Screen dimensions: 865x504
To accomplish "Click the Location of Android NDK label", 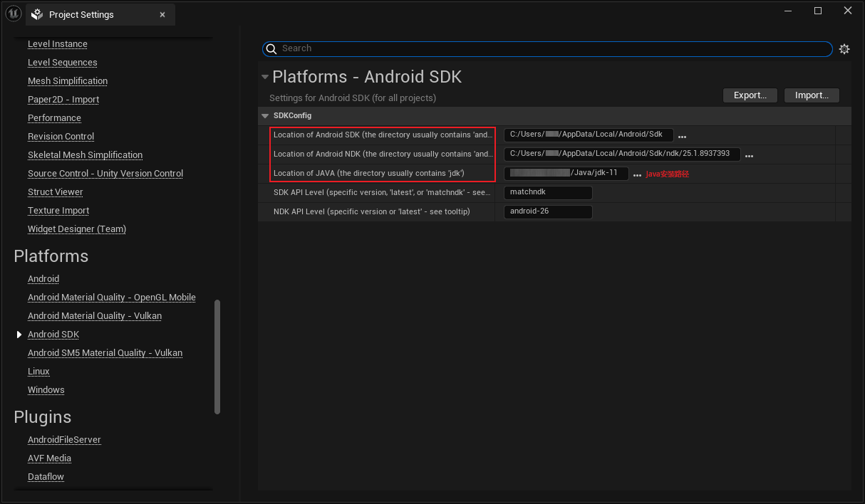I will pyautogui.click(x=383, y=154).
